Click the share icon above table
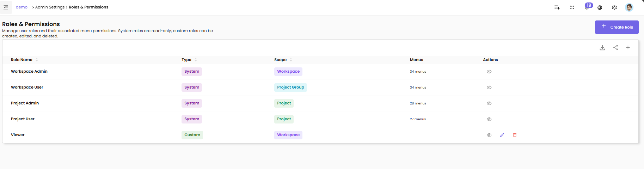Screen dimensions: 644x169 (x=615, y=48)
